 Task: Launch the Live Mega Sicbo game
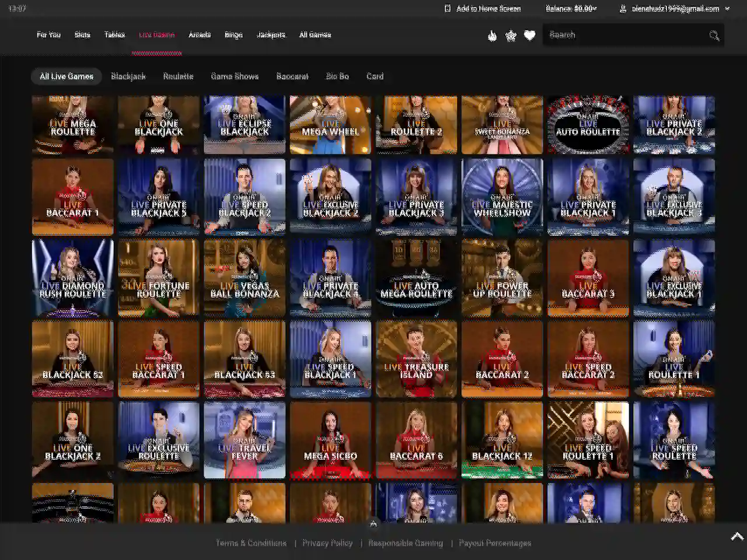pos(330,440)
